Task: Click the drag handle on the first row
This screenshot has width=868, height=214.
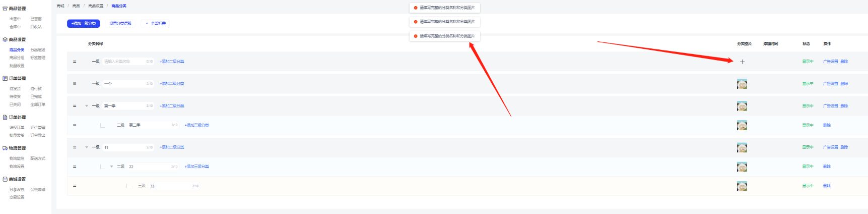Action: point(75,62)
